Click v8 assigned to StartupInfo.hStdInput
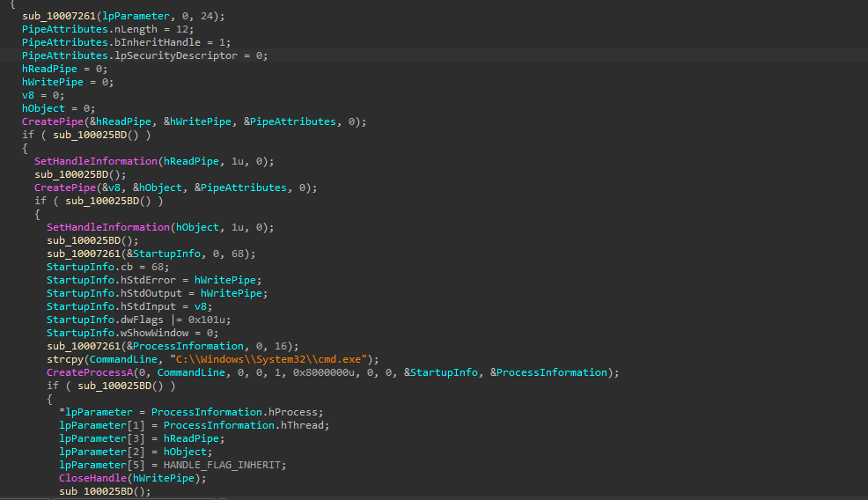Image resolution: width=868 pixels, height=500 pixels. click(201, 306)
